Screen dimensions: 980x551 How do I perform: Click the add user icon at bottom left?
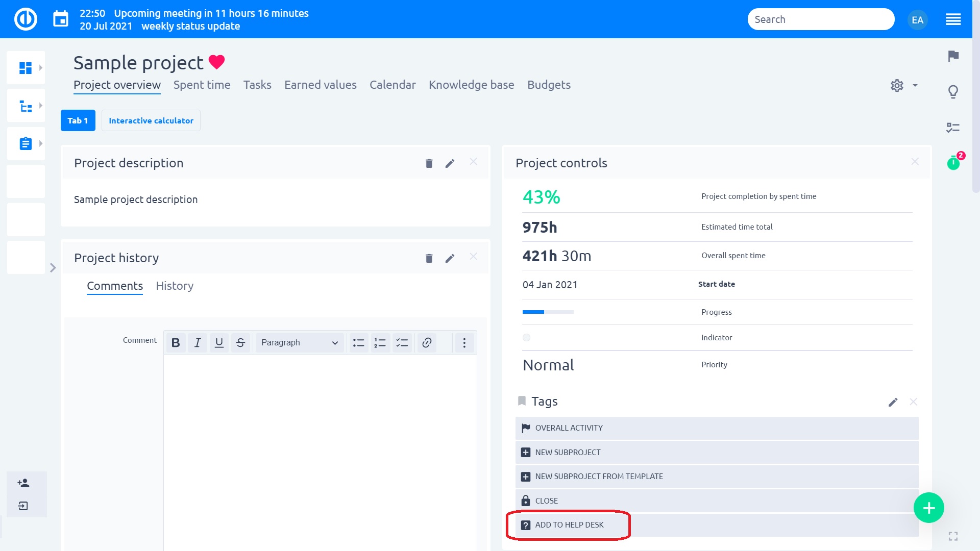click(23, 483)
